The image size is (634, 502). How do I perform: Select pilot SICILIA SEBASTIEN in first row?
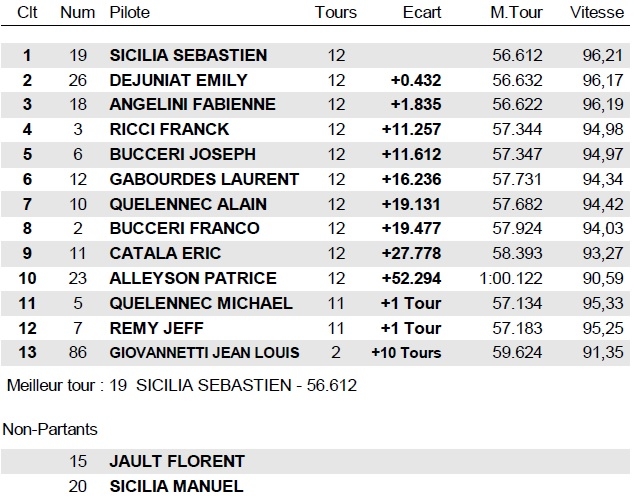188,56
